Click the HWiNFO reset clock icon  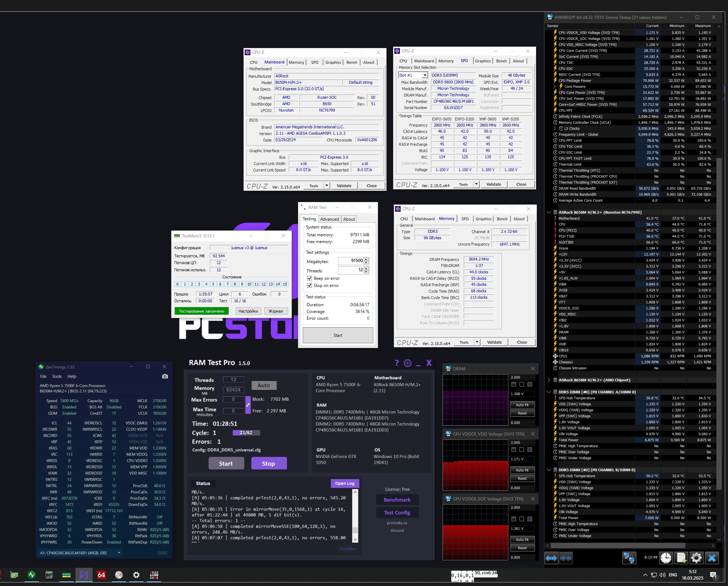[666, 558]
